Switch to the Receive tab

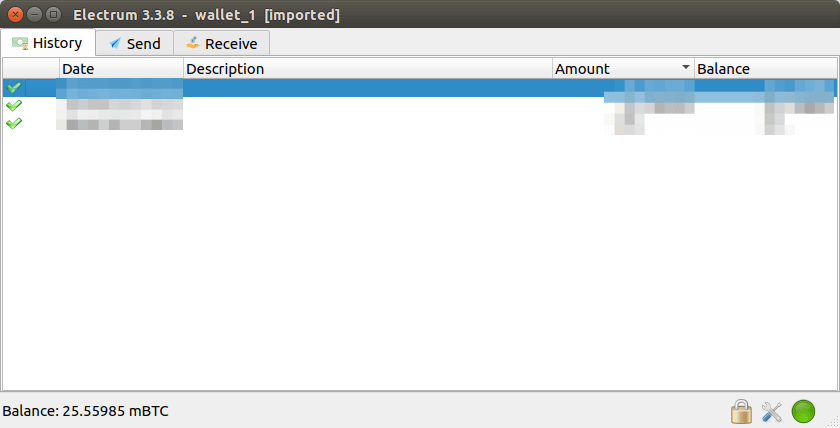click(x=221, y=44)
